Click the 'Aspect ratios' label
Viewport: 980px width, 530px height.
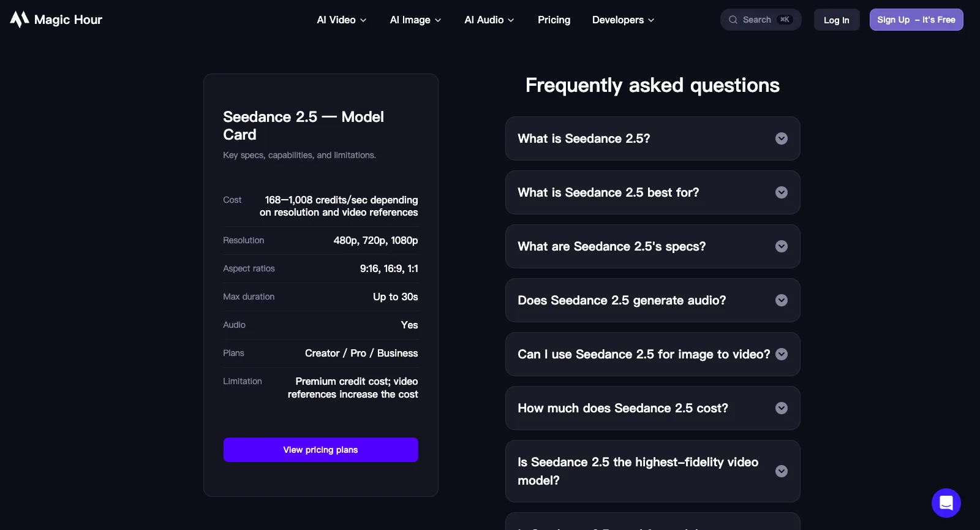pos(249,268)
